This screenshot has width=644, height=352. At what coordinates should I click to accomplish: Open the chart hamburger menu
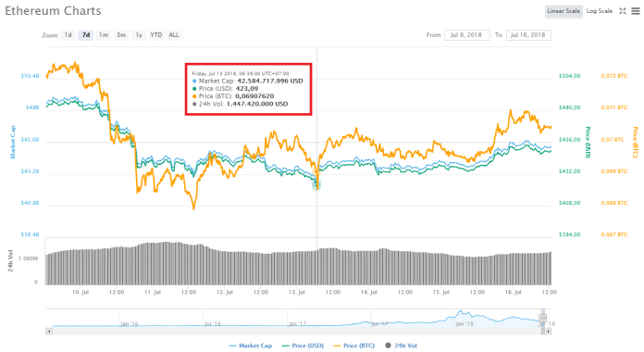pyautogui.click(x=636, y=11)
